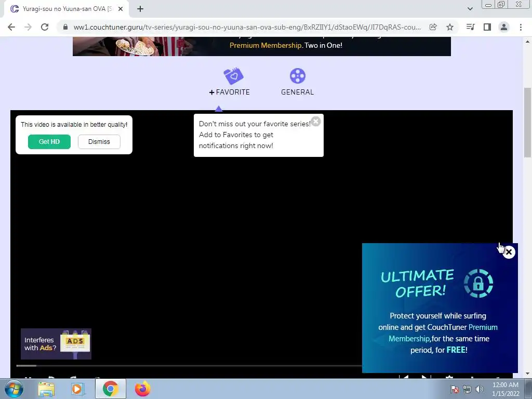Open Chrome three-dot menu
The image size is (532, 399).
pyautogui.click(x=521, y=27)
